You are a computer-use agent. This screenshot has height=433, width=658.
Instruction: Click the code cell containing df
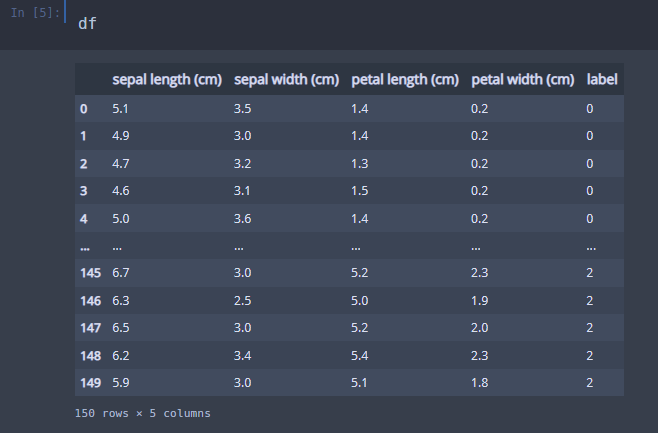(361, 23)
